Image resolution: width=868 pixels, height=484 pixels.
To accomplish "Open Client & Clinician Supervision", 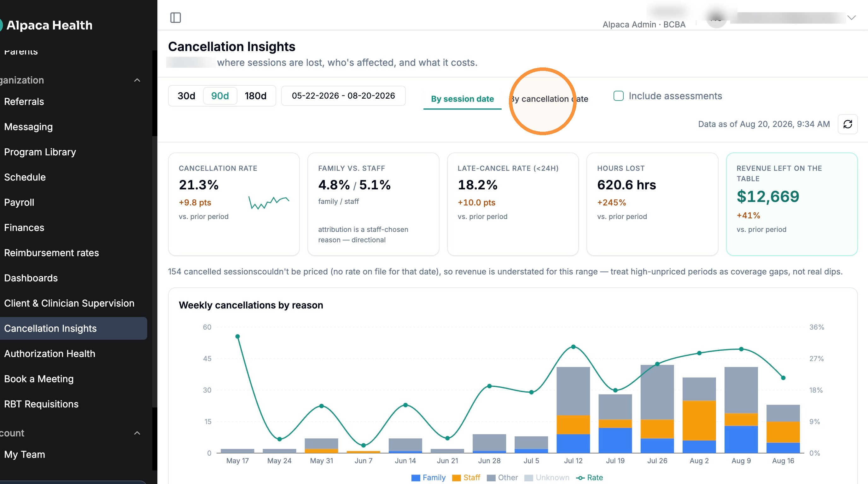I will tap(69, 303).
